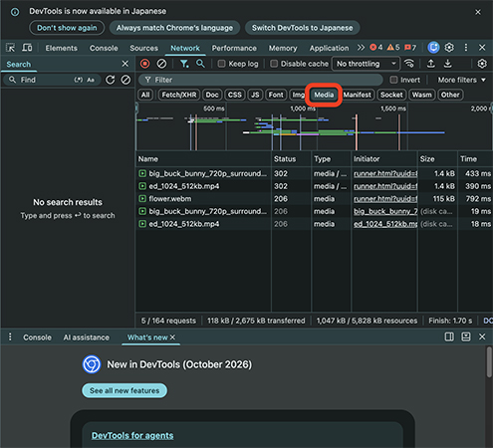Open the DevTools for agents link
The height and width of the screenshot is (448, 493).
(132, 435)
